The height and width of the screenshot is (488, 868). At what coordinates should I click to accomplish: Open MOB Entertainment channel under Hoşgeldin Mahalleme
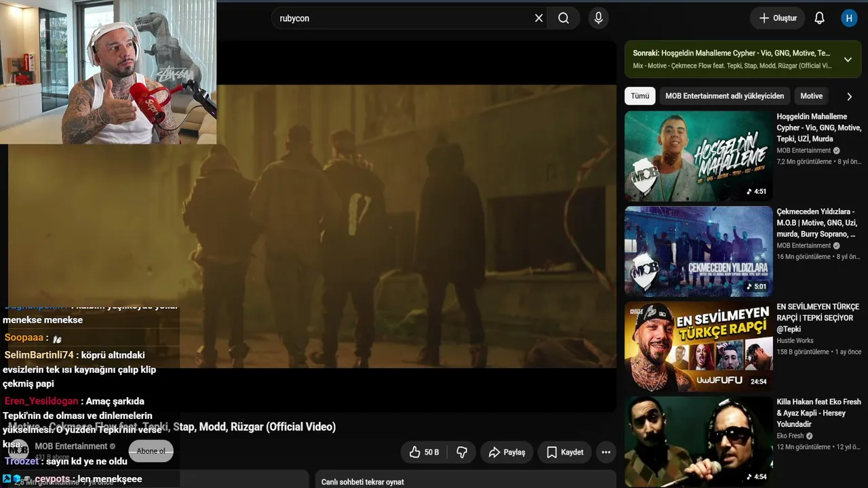click(x=804, y=150)
